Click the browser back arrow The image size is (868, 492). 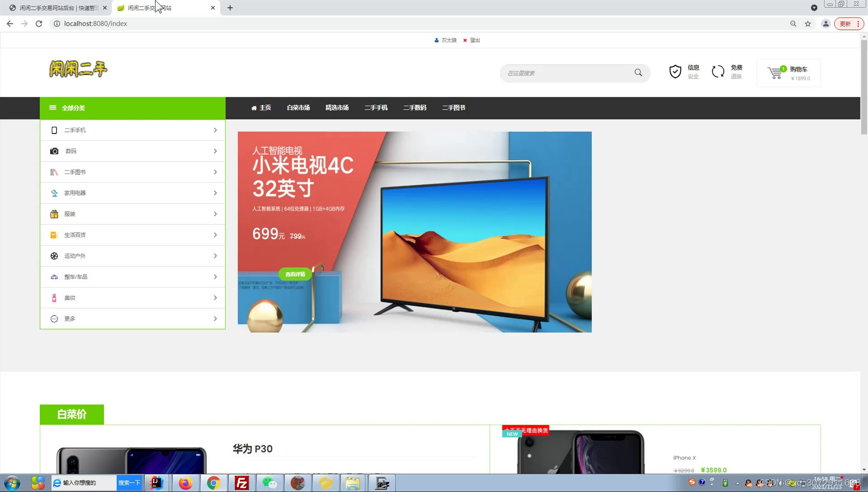pos(10,24)
